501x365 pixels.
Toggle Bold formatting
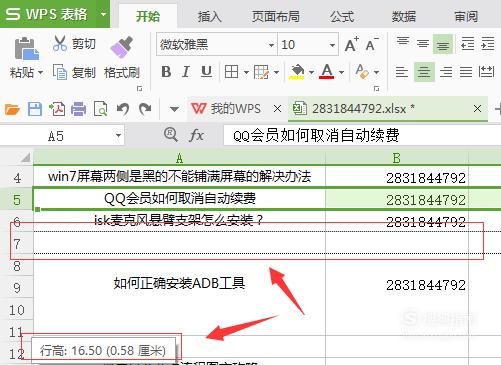tap(166, 72)
